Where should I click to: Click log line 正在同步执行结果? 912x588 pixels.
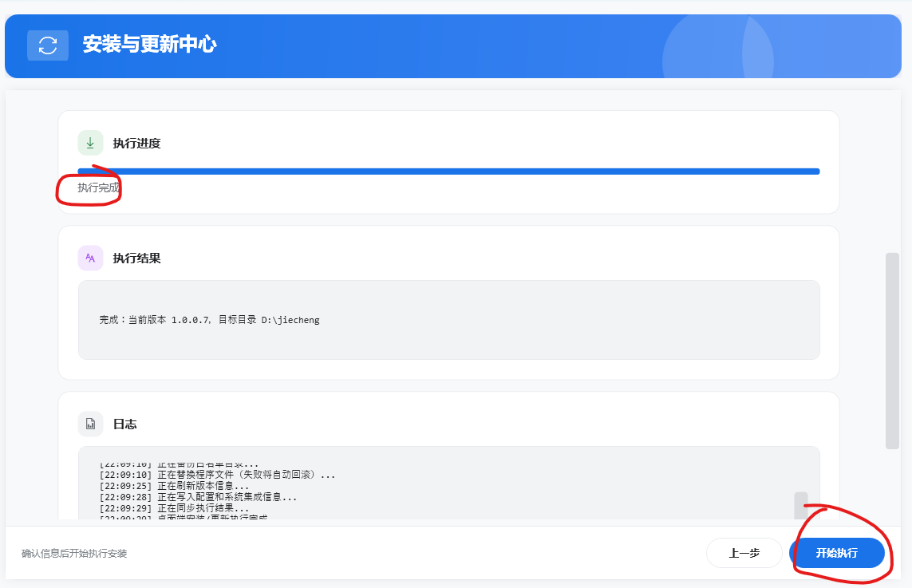[x=174, y=507]
